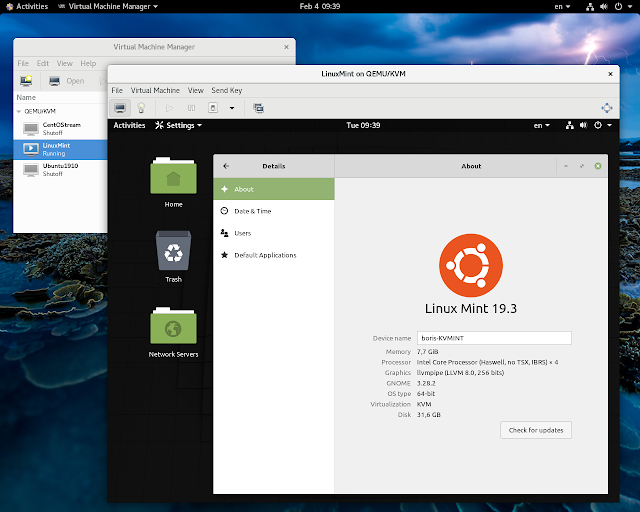The height and width of the screenshot is (512, 640).
Task: Click Check for updates button
Action: point(536,430)
